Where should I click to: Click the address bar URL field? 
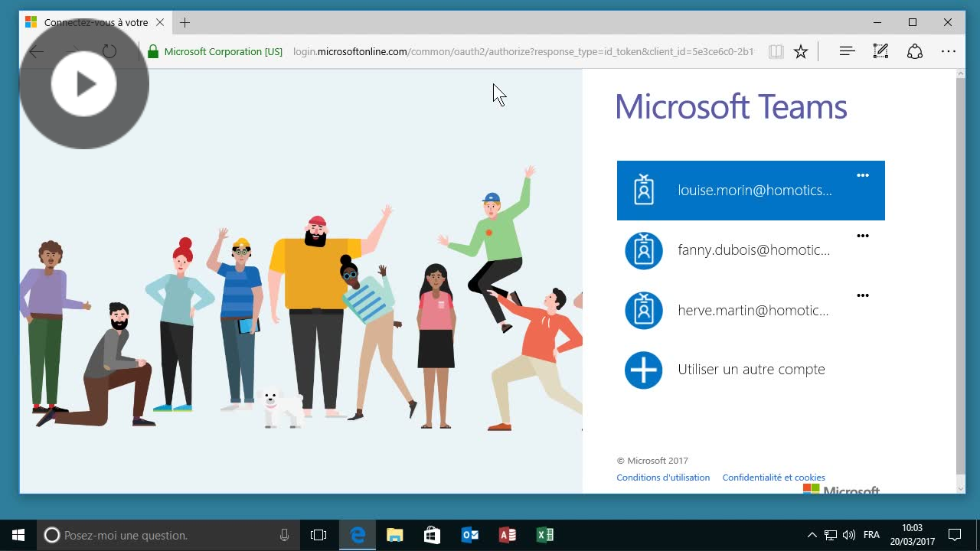click(x=524, y=52)
